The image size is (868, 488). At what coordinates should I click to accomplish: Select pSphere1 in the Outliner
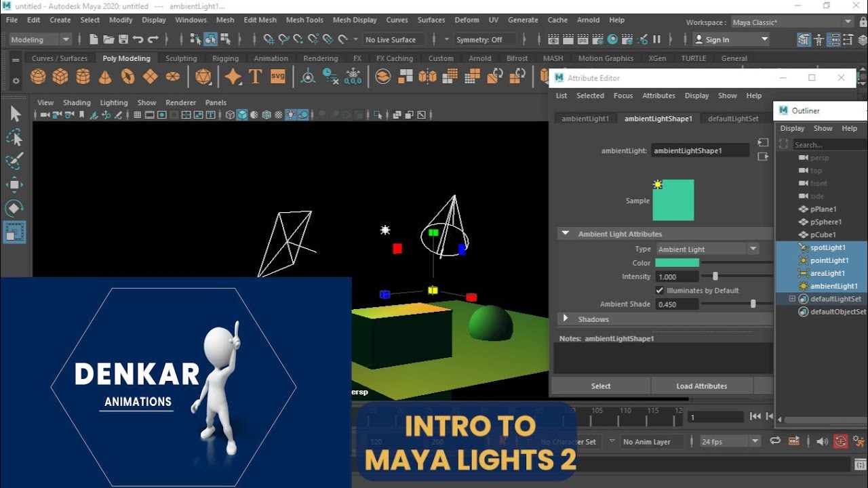pos(826,222)
